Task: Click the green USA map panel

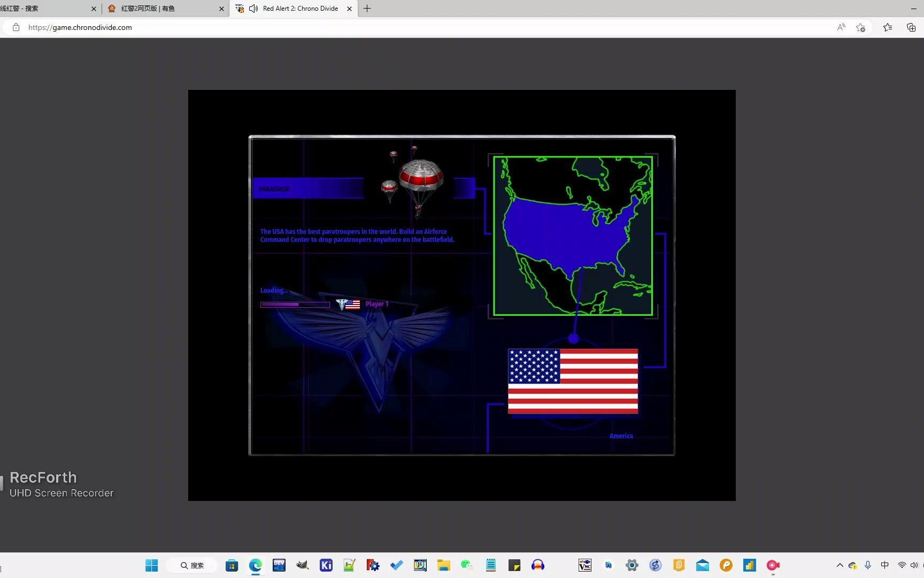Action: pos(573,236)
